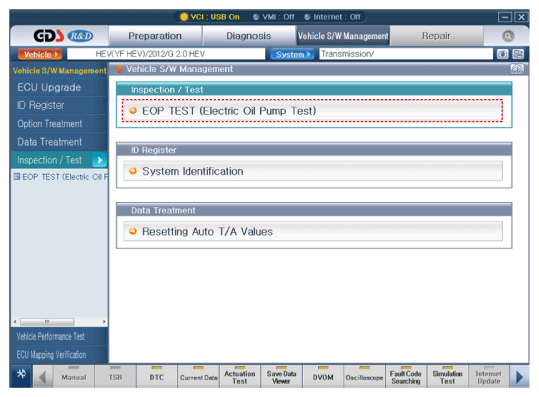This screenshot has width=539, height=397.
Task: Click the screen capture camera icon
Action: click(x=502, y=54)
